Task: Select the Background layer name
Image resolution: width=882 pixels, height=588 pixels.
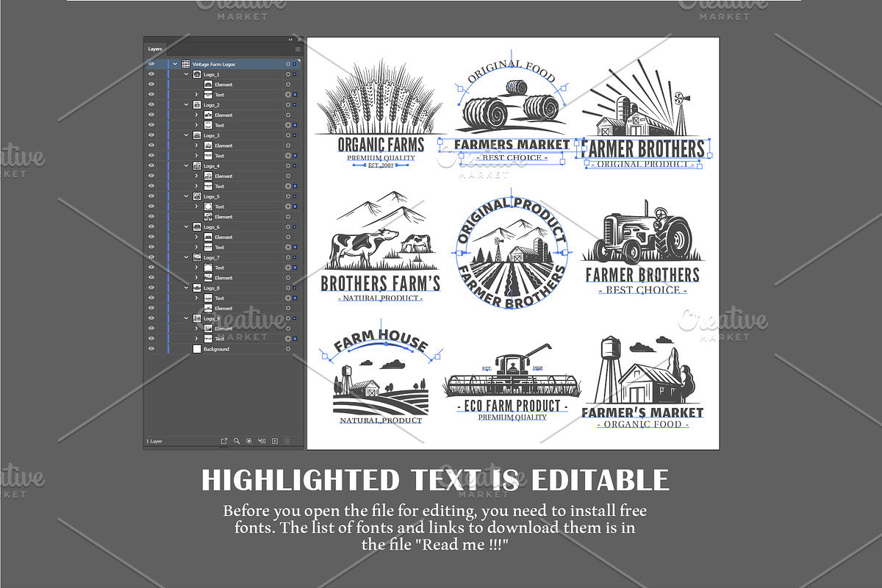Action: 216,349
